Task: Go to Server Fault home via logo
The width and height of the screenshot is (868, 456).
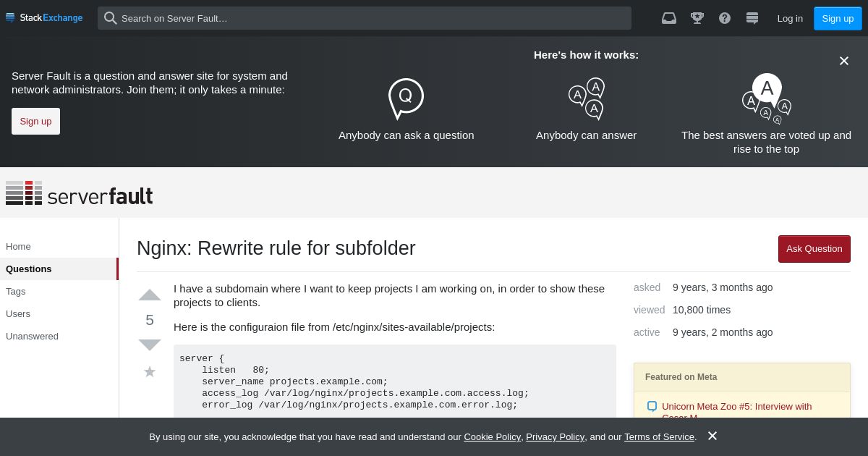Action: (x=80, y=193)
